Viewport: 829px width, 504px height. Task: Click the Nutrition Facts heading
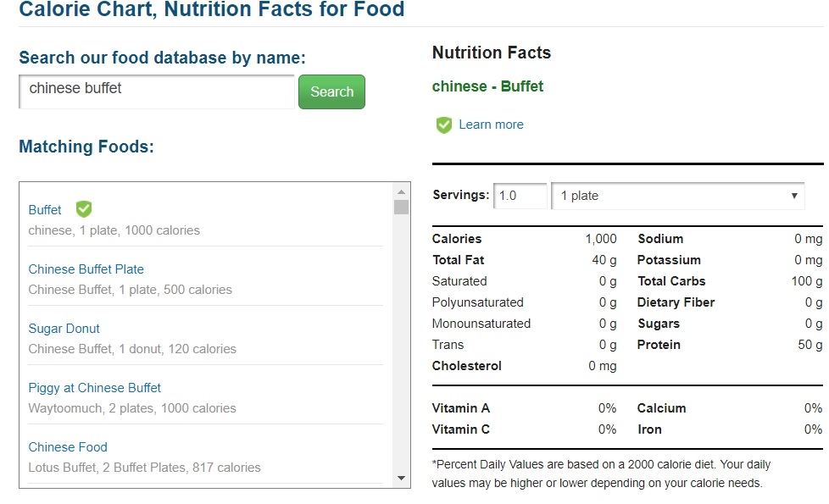click(x=492, y=53)
